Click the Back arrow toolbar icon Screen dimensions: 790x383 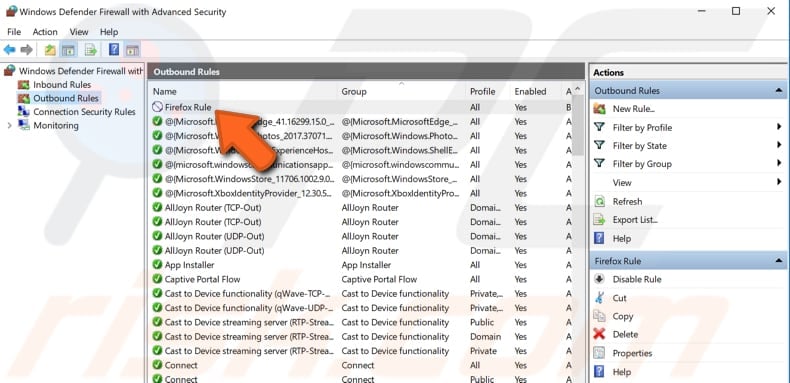9,50
